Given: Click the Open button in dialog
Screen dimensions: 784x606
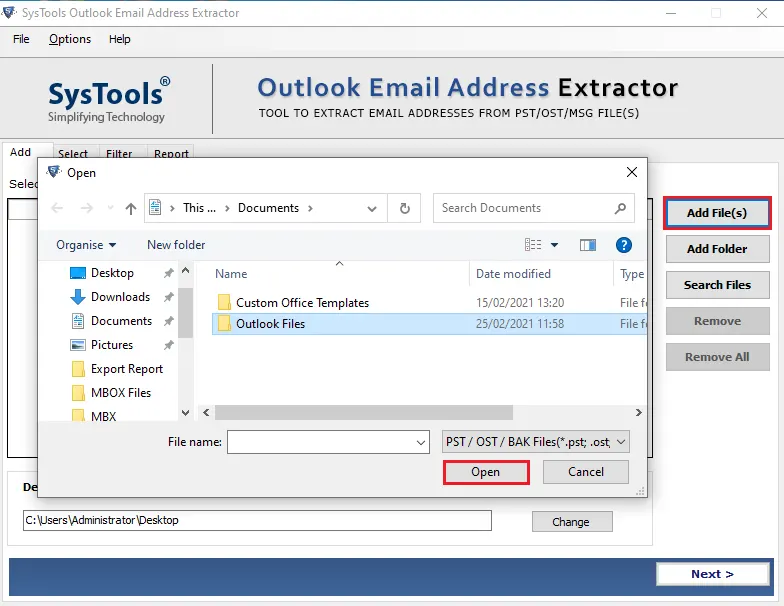Looking at the screenshot, I should click(x=486, y=472).
